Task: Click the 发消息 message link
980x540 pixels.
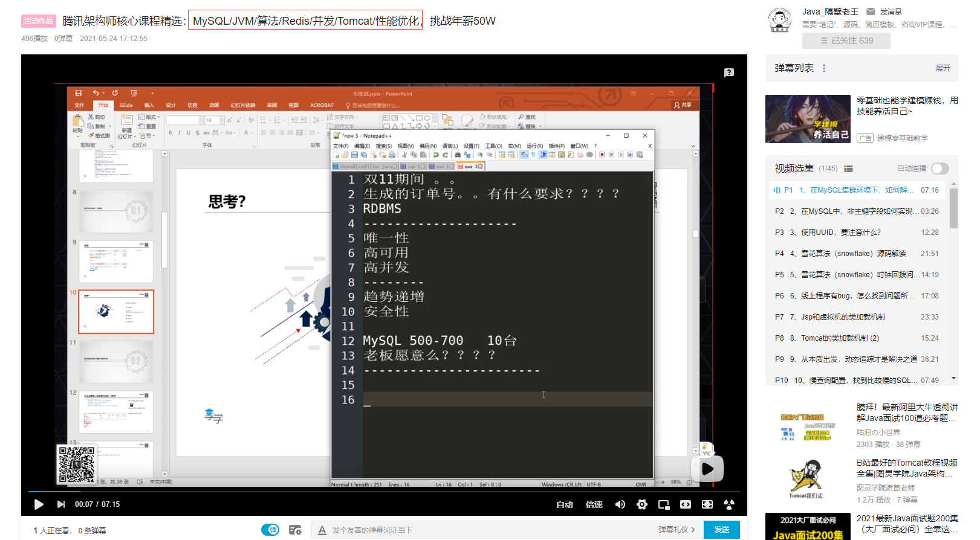Action: (891, 11)
